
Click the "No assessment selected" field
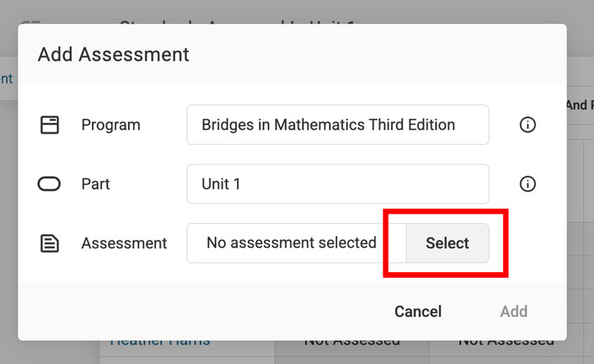[x=291, y=243]
